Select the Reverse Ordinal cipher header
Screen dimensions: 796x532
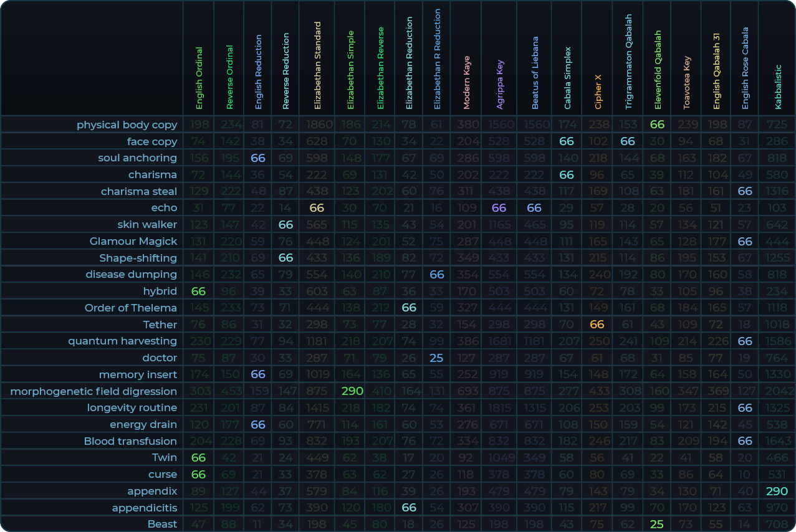pyautogui.click(x=229, y=77)
